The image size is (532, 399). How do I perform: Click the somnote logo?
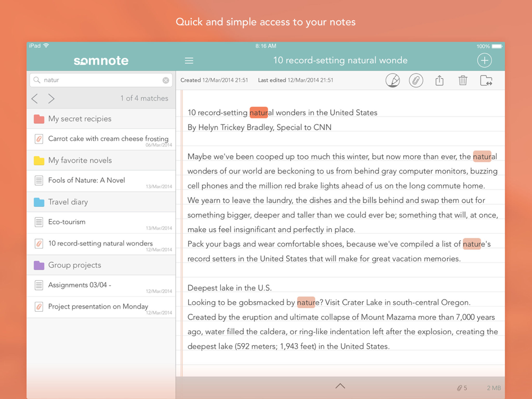[101, 61]
